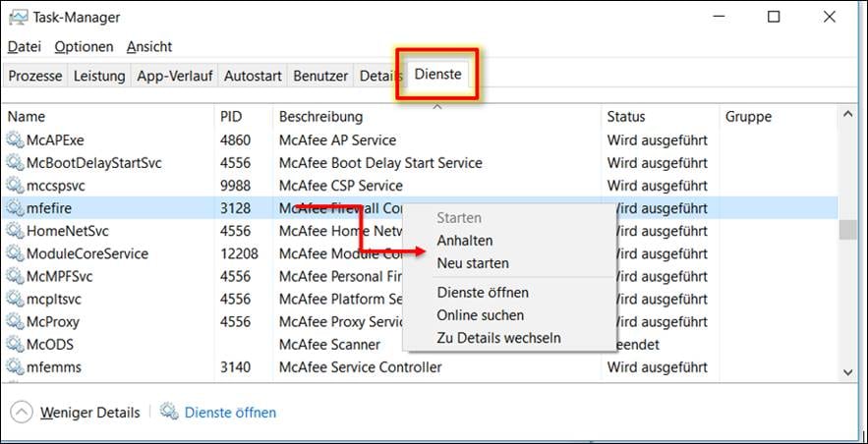Select the mfefire service name
Image resolution: width=868 pixels, height=444 pixels.
click(49, 208)
